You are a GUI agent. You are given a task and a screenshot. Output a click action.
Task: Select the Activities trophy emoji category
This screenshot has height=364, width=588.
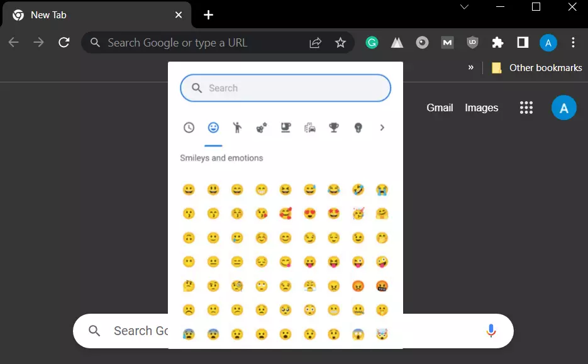point(333,127)
